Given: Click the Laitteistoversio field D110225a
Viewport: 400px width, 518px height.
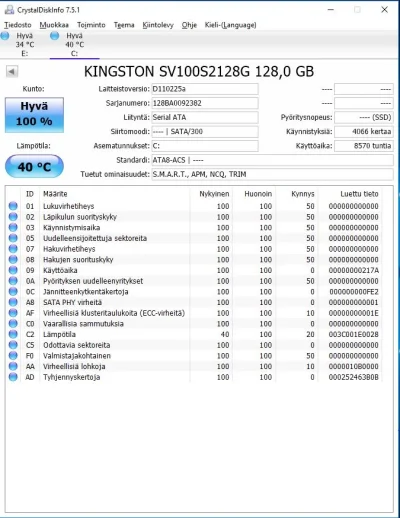Looking at the screenshot, I should (205, 89).
